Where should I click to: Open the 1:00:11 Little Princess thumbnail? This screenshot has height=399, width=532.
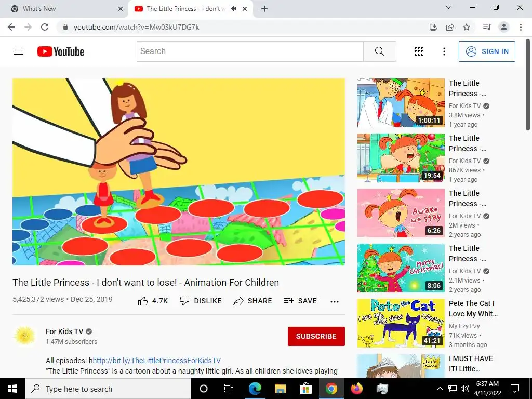[x=401, y=103]
